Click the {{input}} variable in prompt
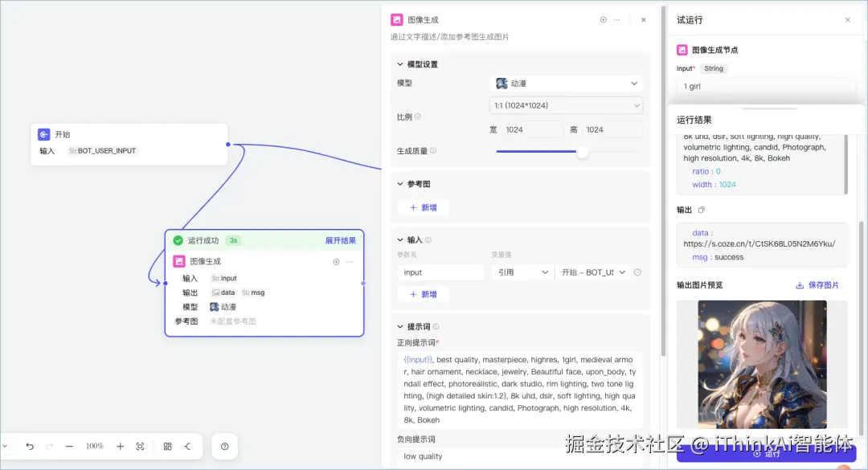The height and width of the screenshot is (470, 868). click(x=418, y=360)
